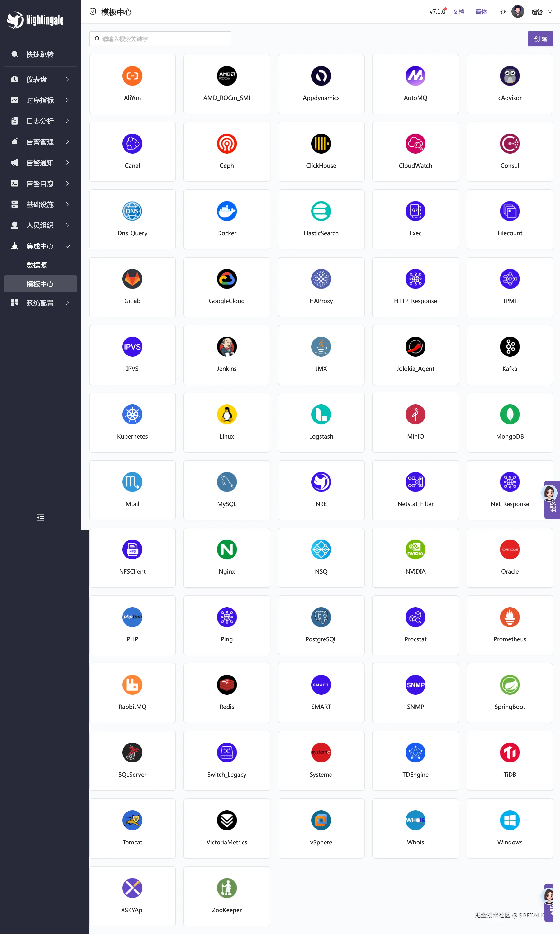Toggle the light/dark theme sun icon

tap(503, 12)
